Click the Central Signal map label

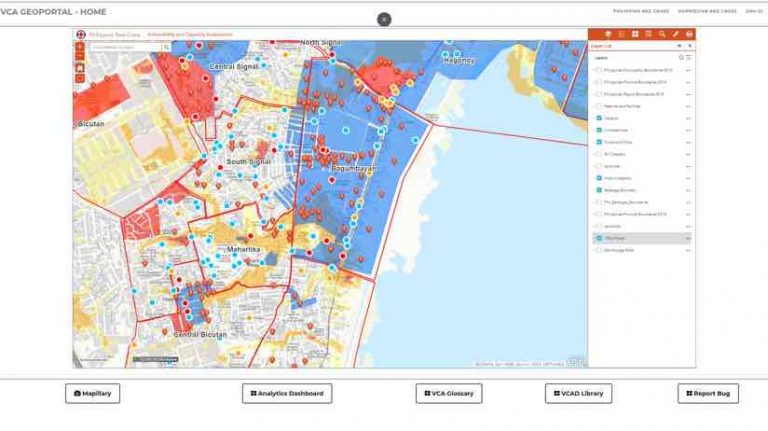tap(234, 66)
